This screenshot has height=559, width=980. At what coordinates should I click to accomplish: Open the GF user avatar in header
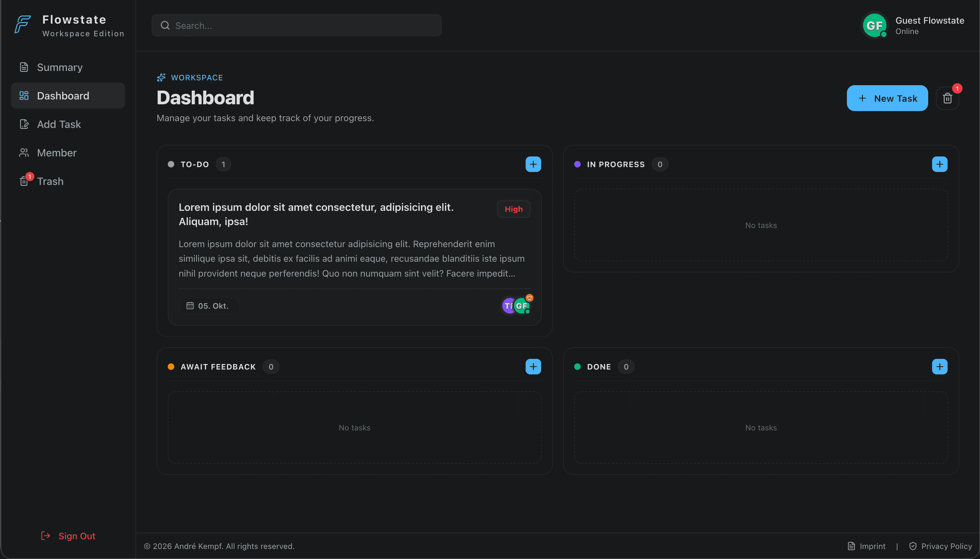click(x=874, y=25)
